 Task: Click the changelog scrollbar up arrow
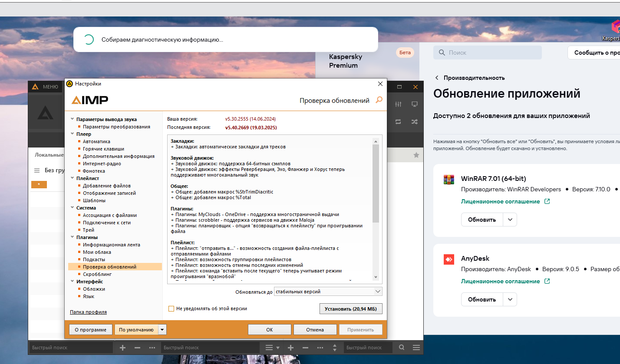376,141
